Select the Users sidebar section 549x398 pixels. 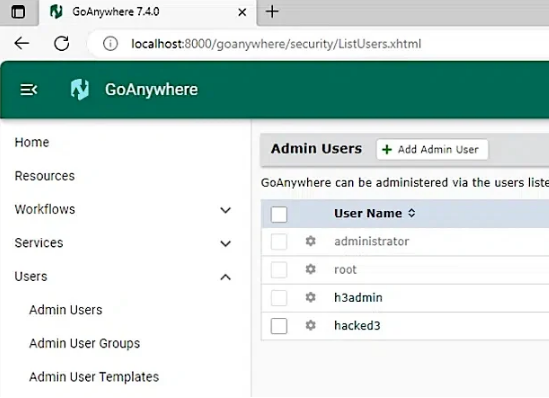click(x=31, y=277)
